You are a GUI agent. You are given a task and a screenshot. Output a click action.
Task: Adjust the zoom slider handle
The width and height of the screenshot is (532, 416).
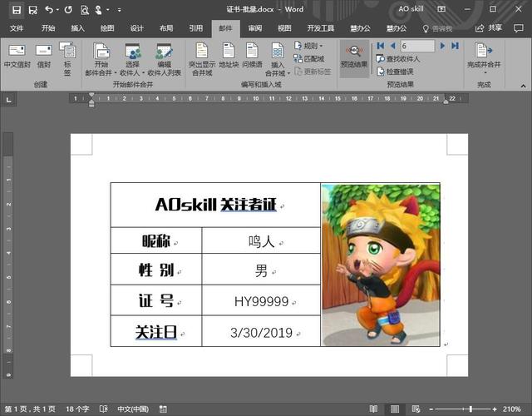(x=470, y=409)
